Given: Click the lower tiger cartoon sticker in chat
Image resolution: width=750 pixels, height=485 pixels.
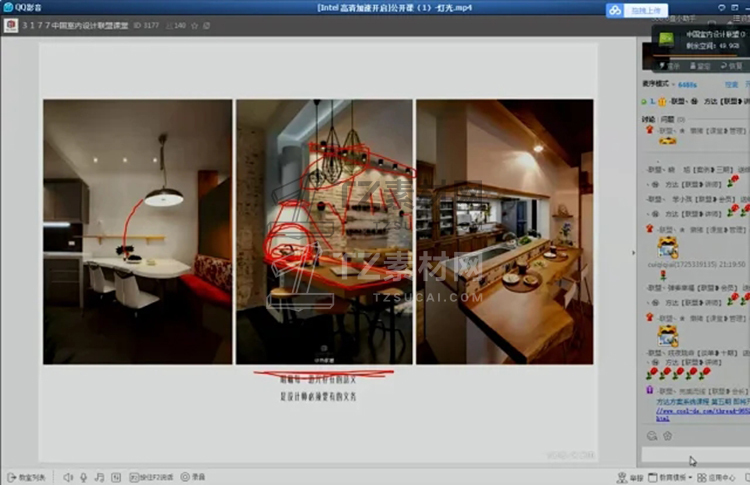Looking at the screenshot, I should tap(668, 336).
